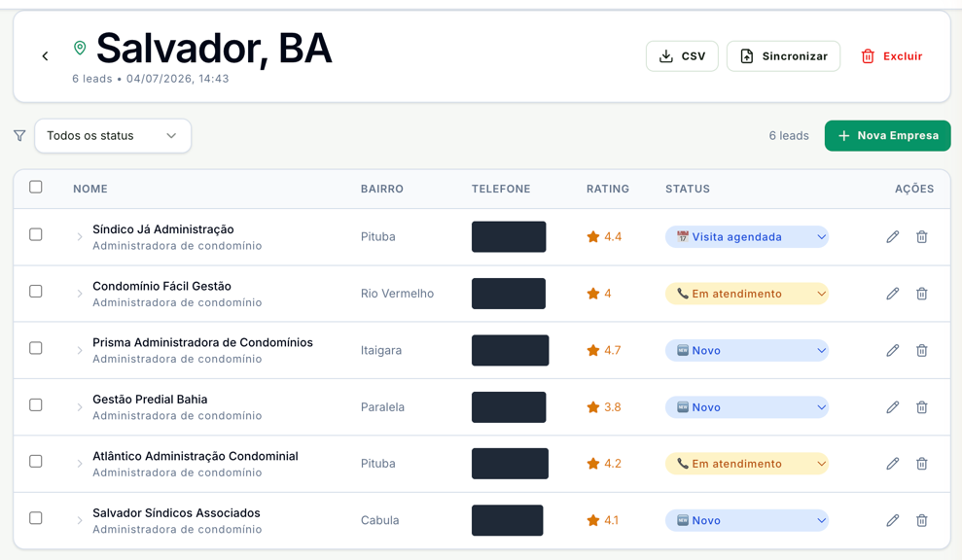Expand the Prisma Administradora de Condomínios row chevron
Screen dimensions: 962x560
coord(80,350)
